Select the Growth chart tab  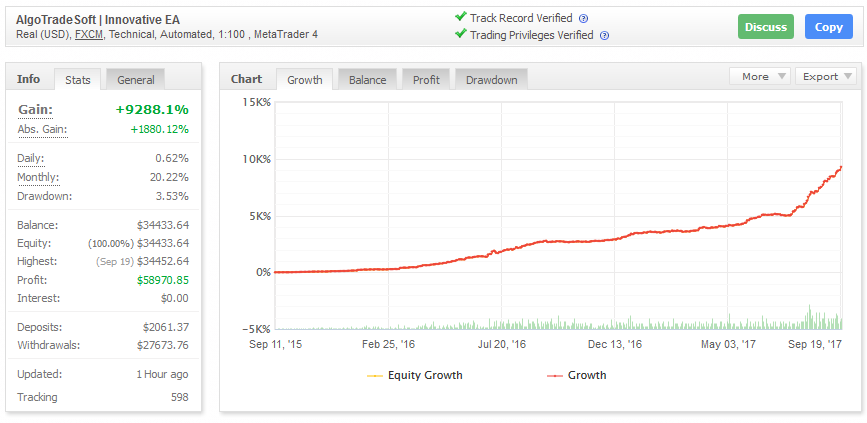[305, 80]
